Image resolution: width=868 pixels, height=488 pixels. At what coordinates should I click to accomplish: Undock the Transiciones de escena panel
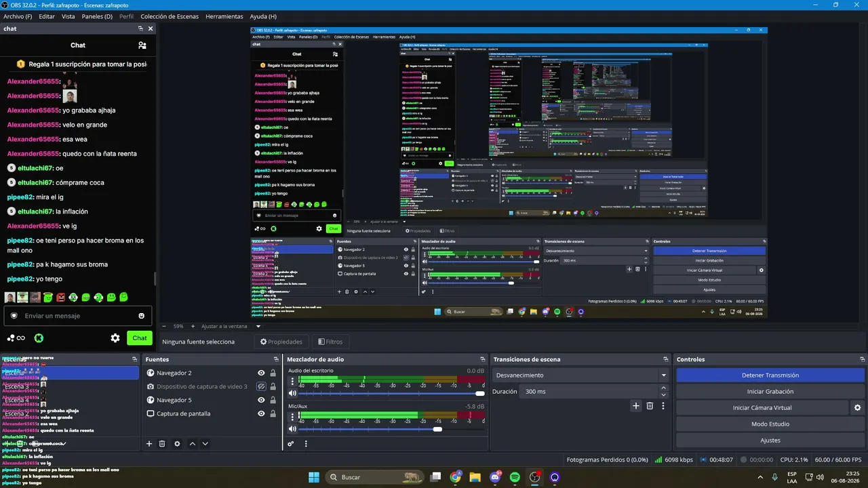[666, 359]
